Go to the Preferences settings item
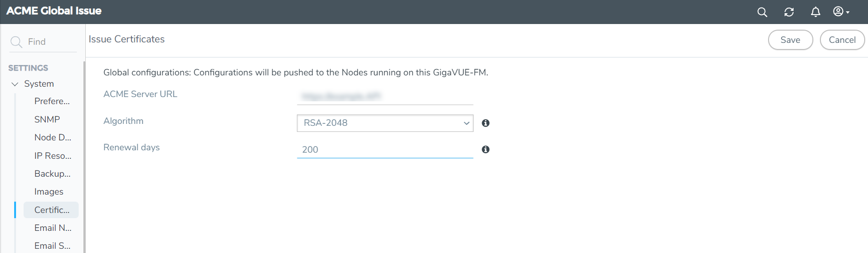Viewport: 868px width, 253px height. coord(52,101)
